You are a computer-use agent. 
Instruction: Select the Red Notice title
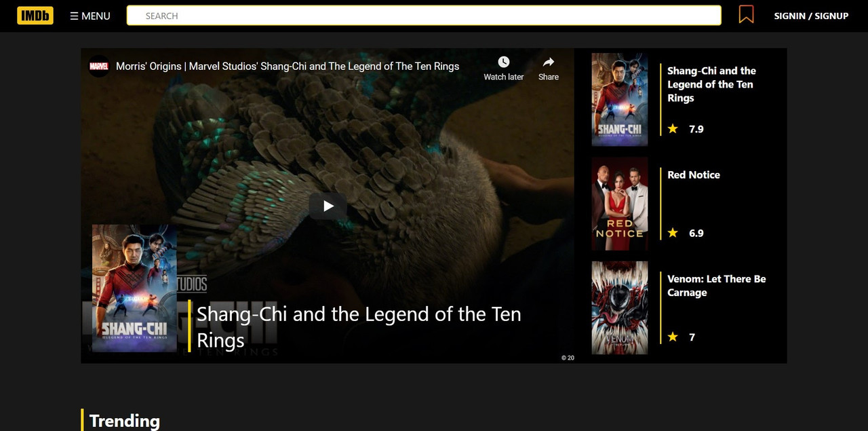pyautogui.click(x=694, y=174)
